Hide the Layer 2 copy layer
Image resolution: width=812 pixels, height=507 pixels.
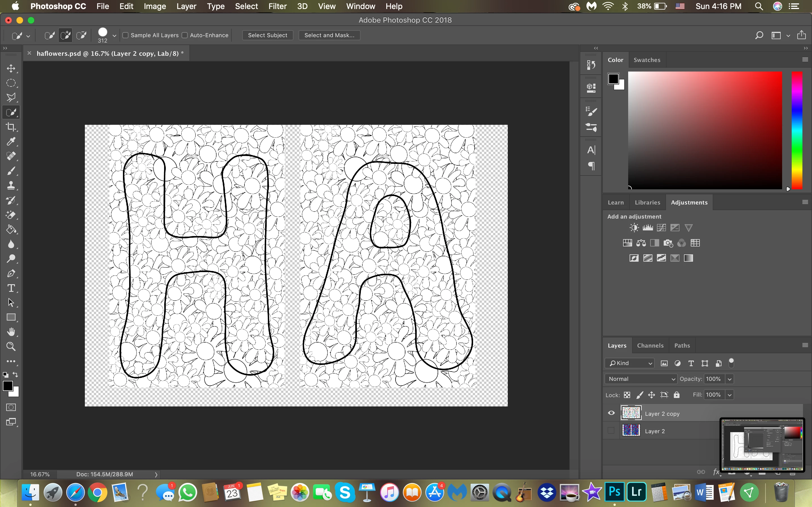(x=611, y=413)
